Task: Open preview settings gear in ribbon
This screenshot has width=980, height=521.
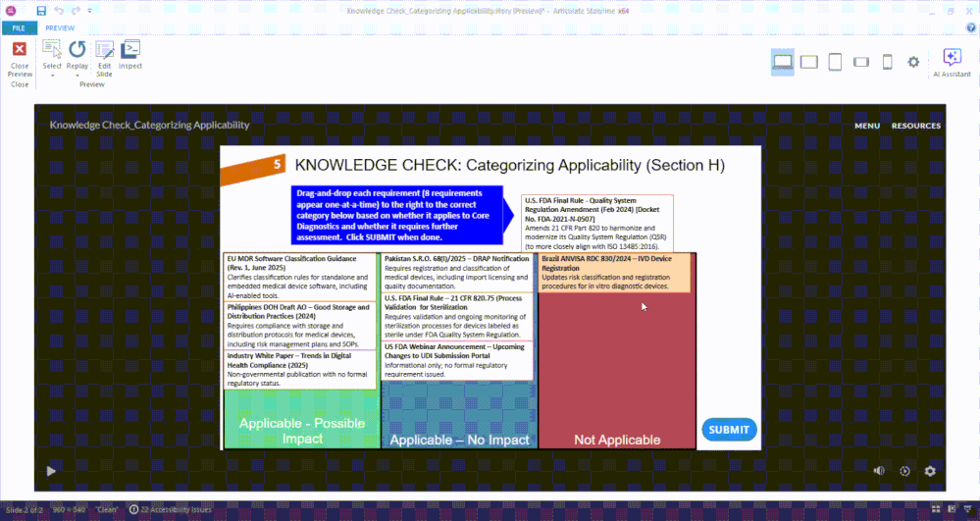Action: 913,62
